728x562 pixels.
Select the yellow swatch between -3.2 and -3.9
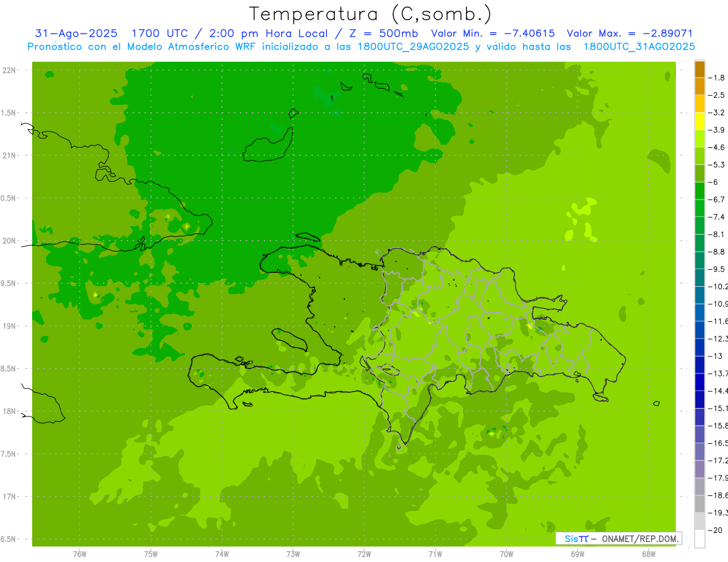pyautogui.click(x=699, y=121)
